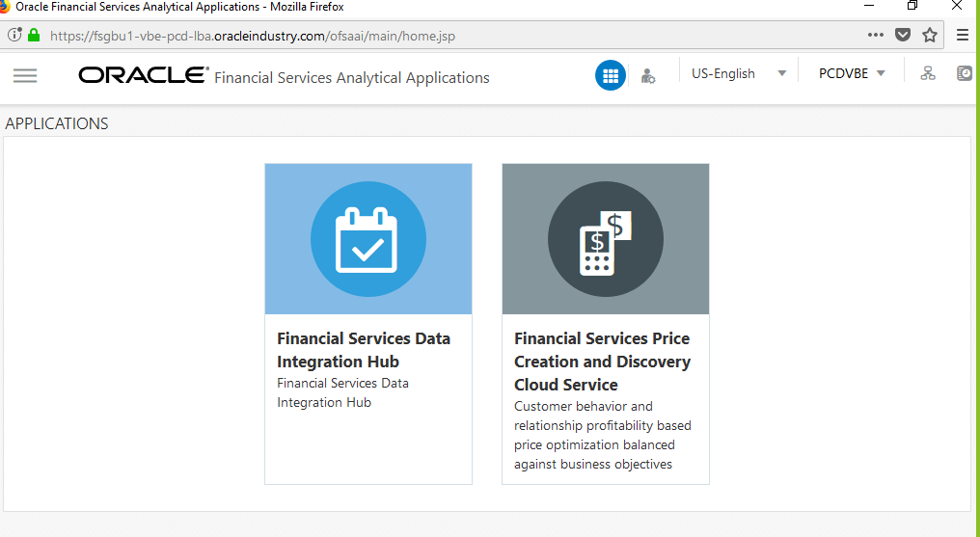980x537 pixels.
Task: Click the green secure connection padlock
Action: tap(34, 35)
